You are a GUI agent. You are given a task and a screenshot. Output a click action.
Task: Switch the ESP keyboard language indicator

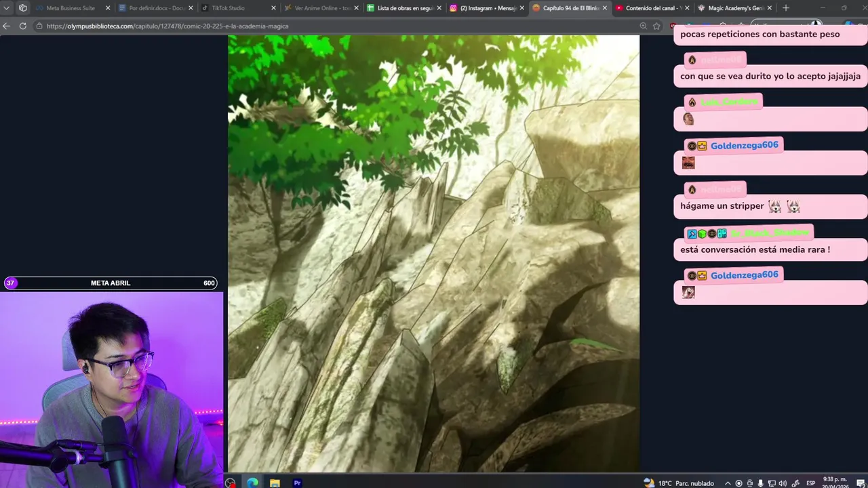(810, 483)
